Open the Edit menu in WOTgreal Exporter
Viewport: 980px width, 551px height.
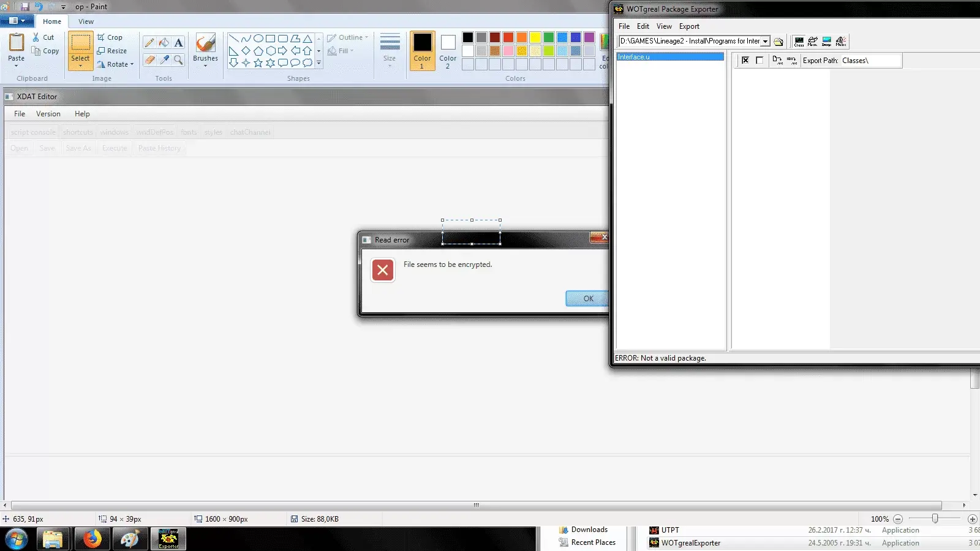[643, 26]
